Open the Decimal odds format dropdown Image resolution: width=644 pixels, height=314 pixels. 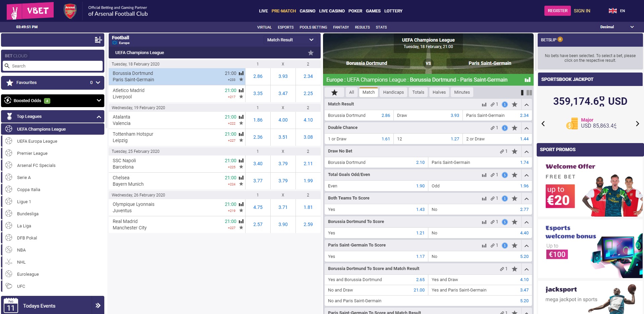click(617, 27)
